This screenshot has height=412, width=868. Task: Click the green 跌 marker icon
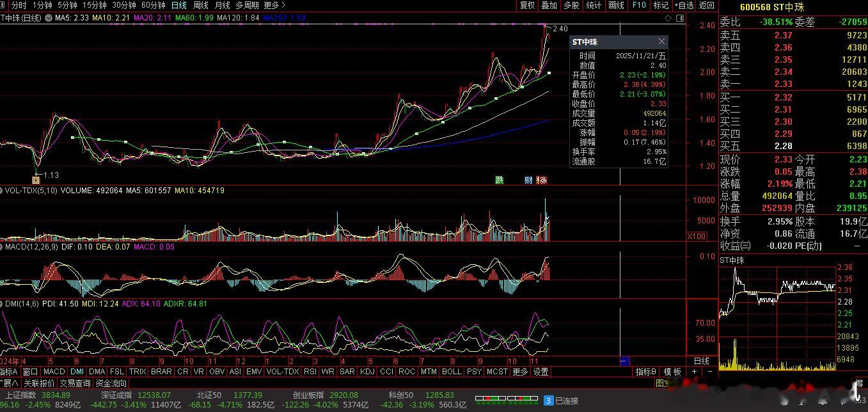click(x=499, y=180)
